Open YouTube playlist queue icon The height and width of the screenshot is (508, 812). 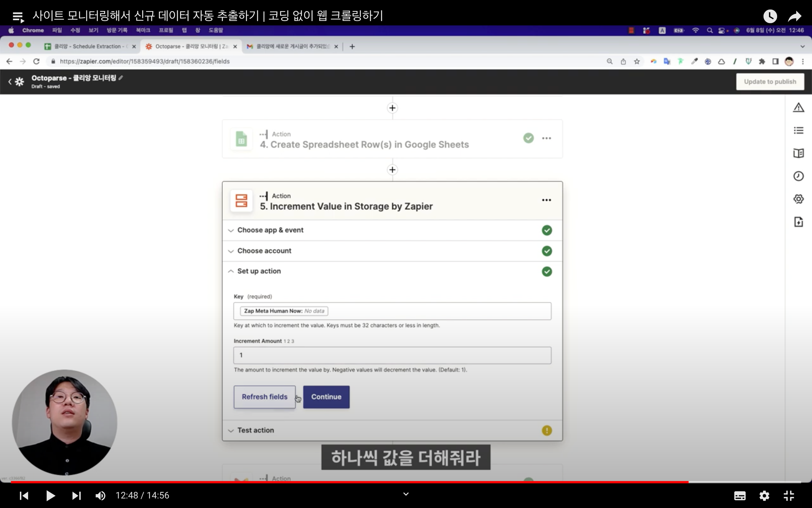point(18,17)
